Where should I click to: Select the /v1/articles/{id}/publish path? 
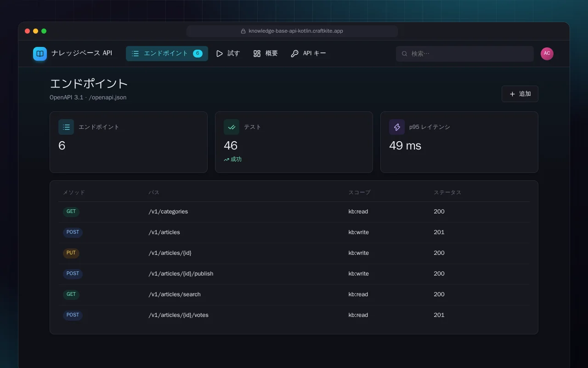[181, 274]
